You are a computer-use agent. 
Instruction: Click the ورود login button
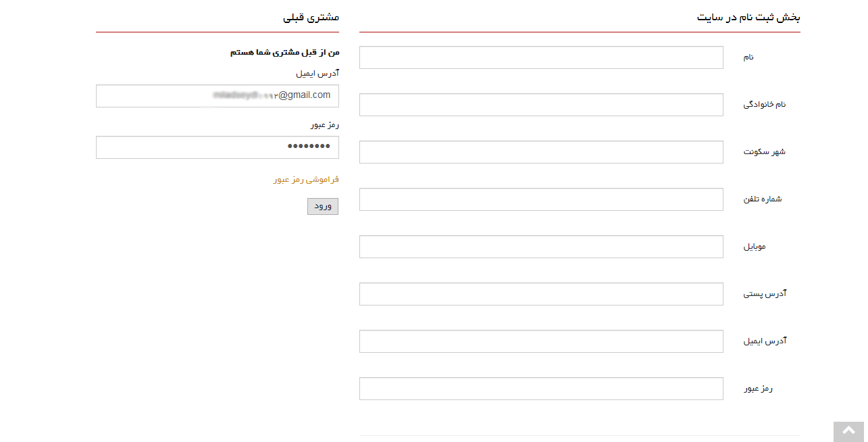coord(322,206)
